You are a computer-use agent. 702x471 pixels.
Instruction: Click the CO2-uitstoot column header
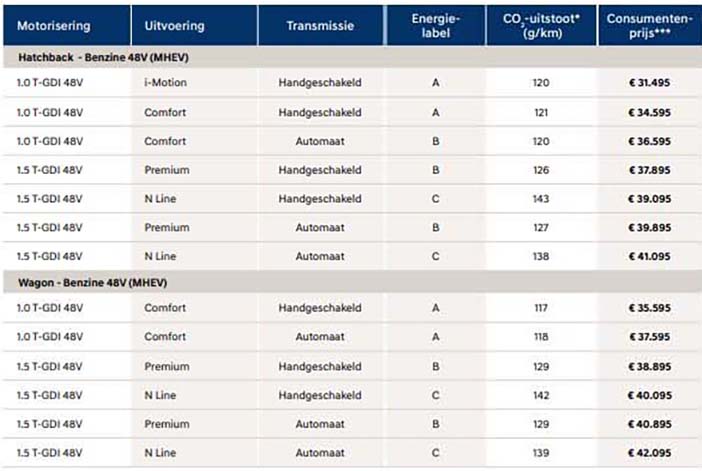click(x=541, y=26)
